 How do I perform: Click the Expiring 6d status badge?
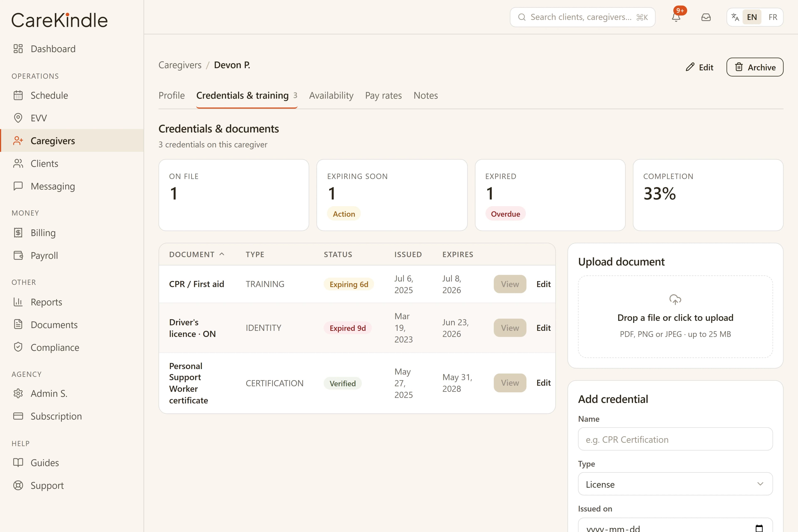pyautogui.click(x=349, y=284)
